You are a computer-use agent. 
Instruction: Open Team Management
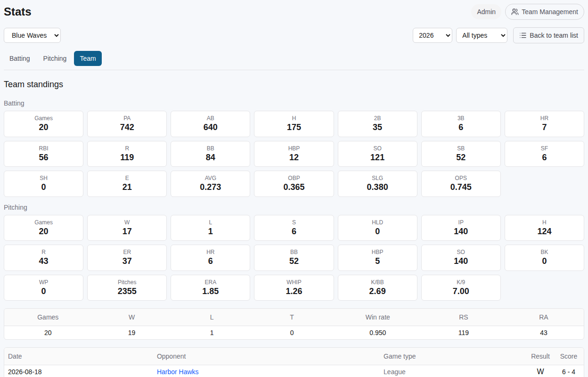coord(545,12)
